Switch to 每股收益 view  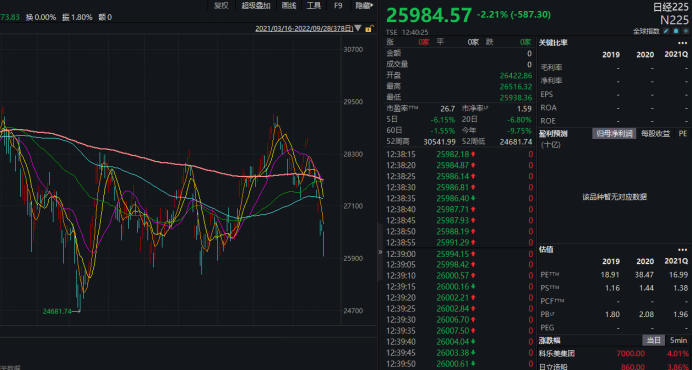coord(655,134)
